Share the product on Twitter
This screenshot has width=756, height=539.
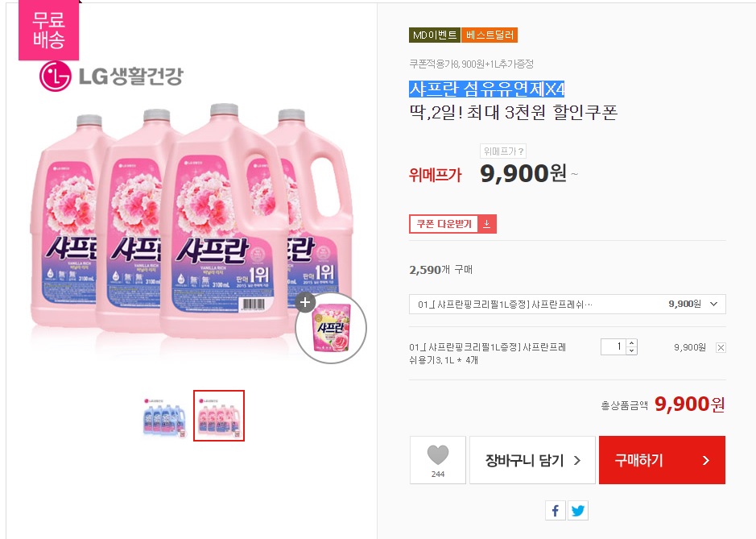(x=577, y=510)
